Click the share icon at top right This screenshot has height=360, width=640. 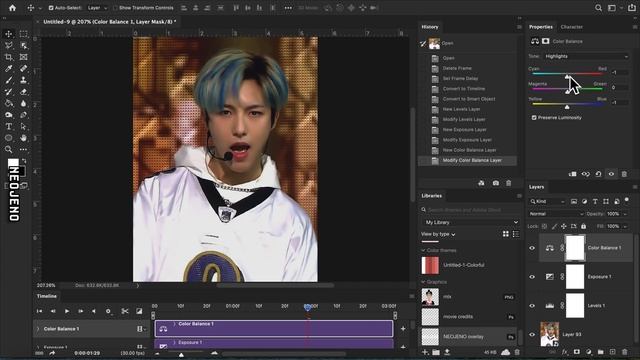pyautogui.click(x=631, y=8)
